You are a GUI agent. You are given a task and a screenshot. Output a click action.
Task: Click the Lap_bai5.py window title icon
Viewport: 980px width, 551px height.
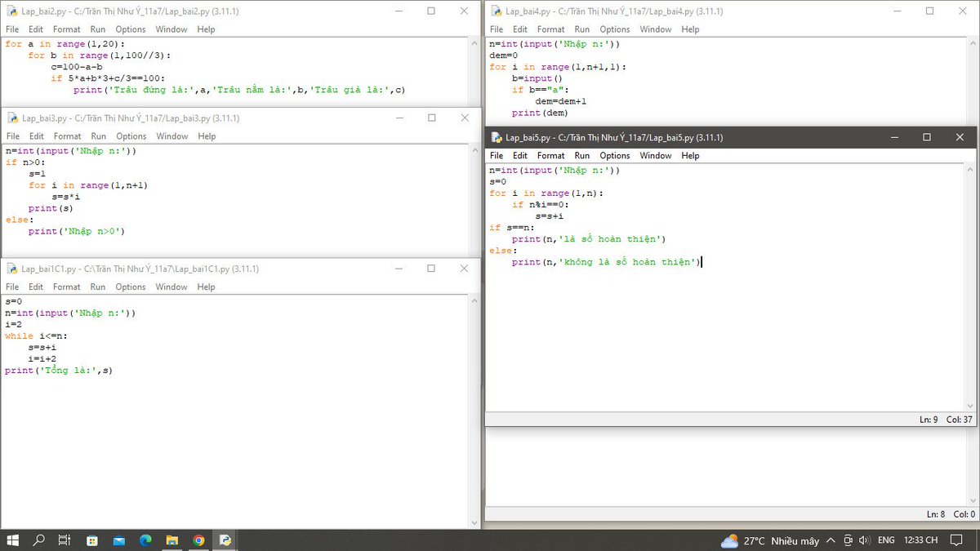(497, 137)
